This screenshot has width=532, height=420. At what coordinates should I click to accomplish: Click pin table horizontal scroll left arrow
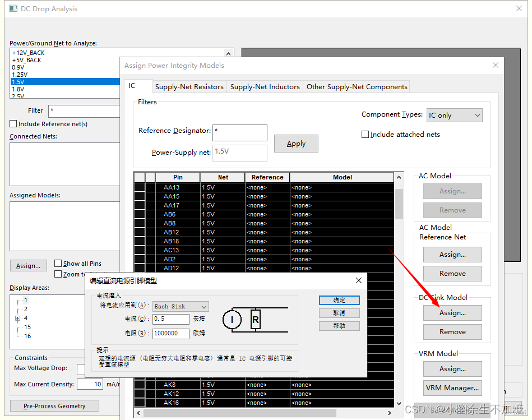[138, 413]
